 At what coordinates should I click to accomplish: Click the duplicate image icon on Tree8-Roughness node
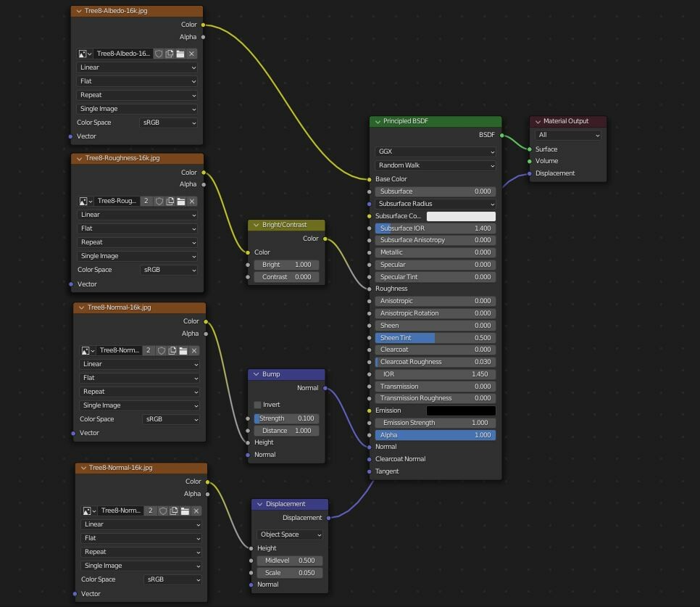[x=170, y=201]
